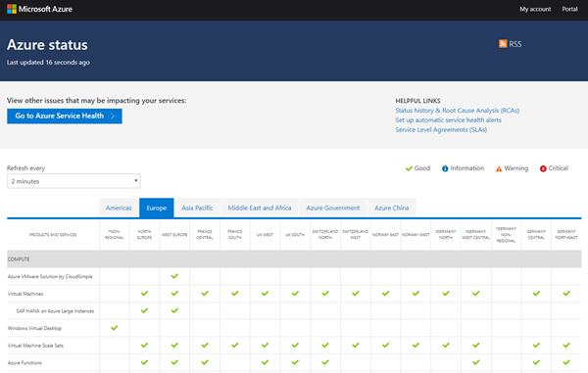The width and height of the screenshot is (588, 373).
Task: Click the UK South column header
Action: point(295,235)
